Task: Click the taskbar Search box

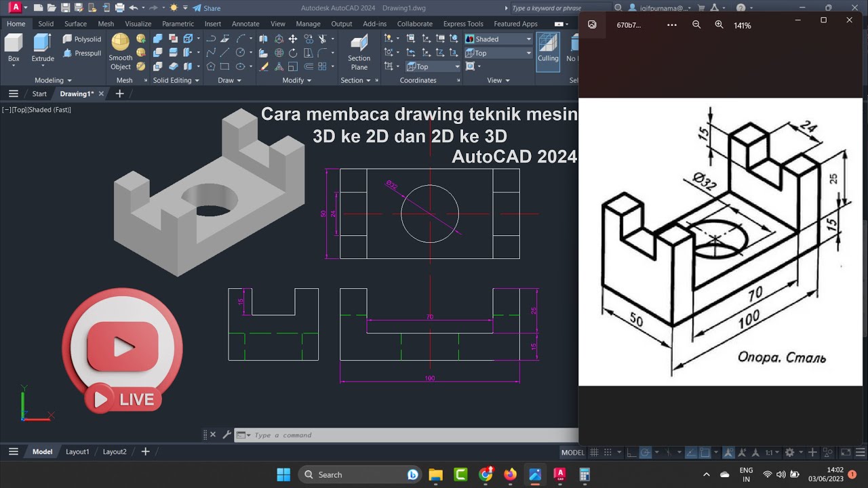Action: 359,474
